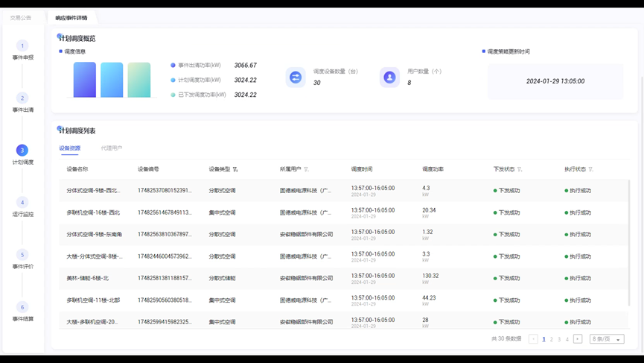
Task: Select the 响应事件详情 tab
Action: coord(71,18)
